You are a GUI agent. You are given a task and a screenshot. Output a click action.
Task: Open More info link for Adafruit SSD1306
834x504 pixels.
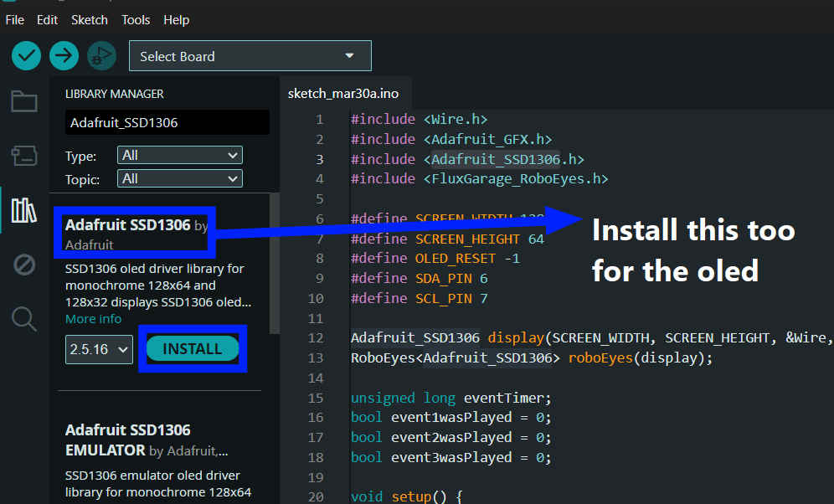(93, 319)
